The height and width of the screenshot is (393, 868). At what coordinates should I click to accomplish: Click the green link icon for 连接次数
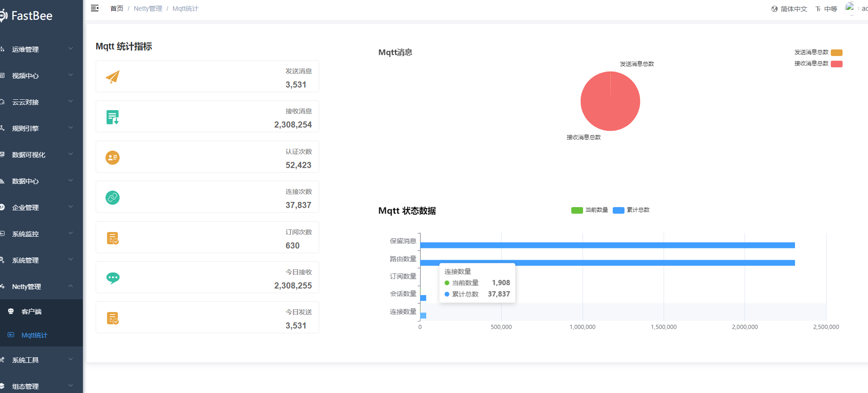tap(113, 197)
